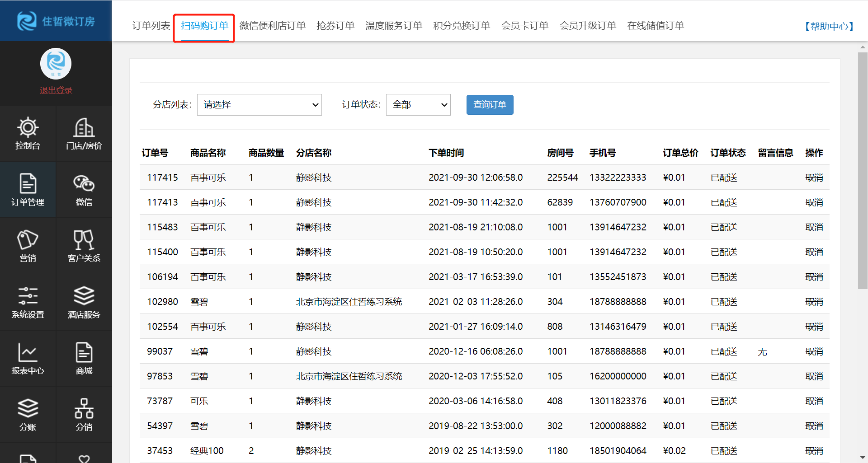Viewport: 868px width, 463px height.
Task: Cancel order 73787
Action: (814, 401)
